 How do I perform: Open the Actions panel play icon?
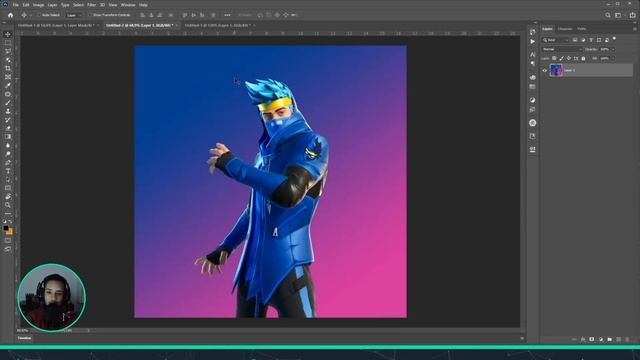533,42
